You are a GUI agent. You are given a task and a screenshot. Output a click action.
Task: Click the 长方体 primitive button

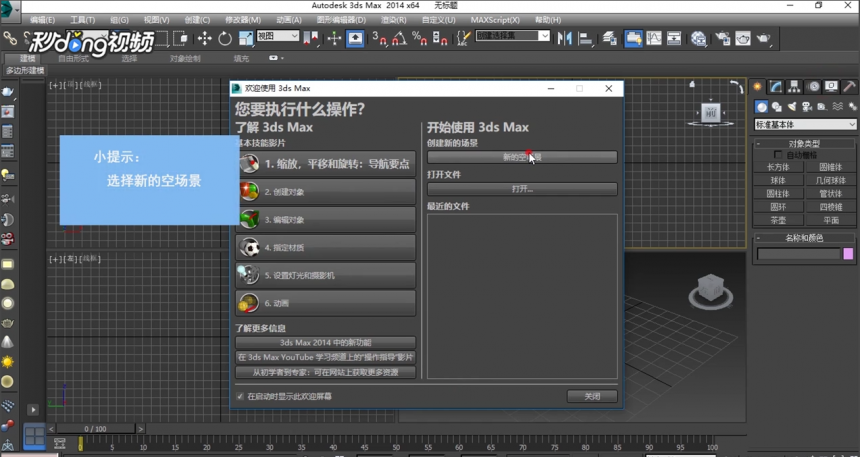coord(778,167)
